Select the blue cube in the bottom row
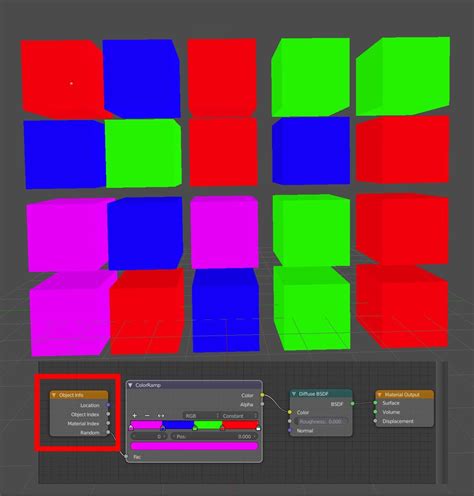The image size is (474, 496). click(x=226, y=310)
